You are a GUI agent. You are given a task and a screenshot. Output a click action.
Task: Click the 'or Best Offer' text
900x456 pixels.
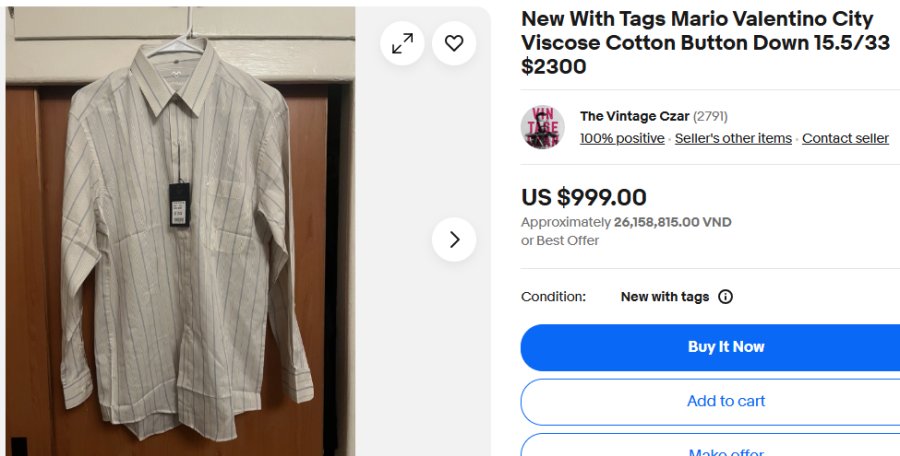[560, 241]
